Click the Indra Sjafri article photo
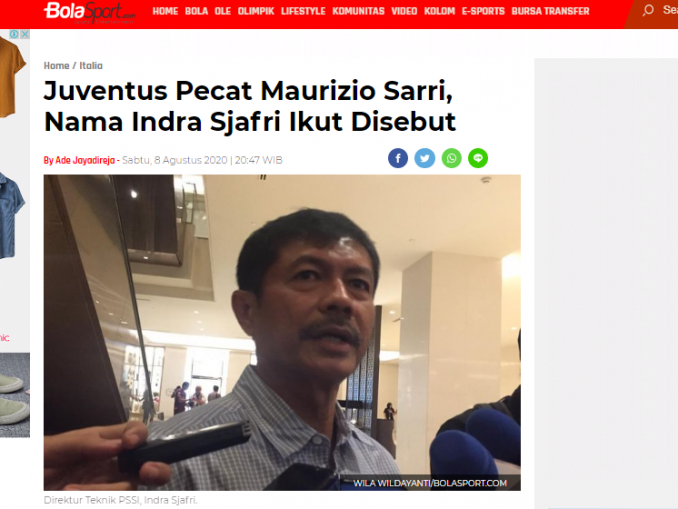Screen dimensions: 678x509 pos(282,333)
